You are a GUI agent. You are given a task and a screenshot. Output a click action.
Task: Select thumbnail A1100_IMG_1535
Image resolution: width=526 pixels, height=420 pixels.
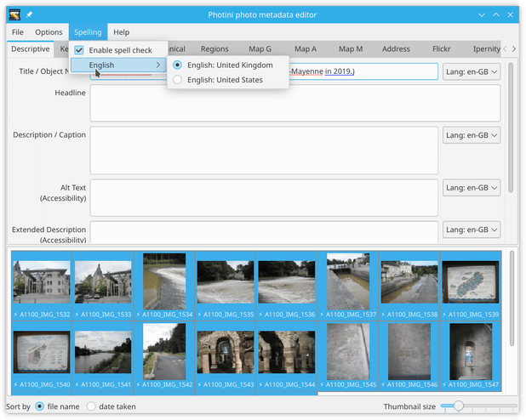click(x=226, y=286)
